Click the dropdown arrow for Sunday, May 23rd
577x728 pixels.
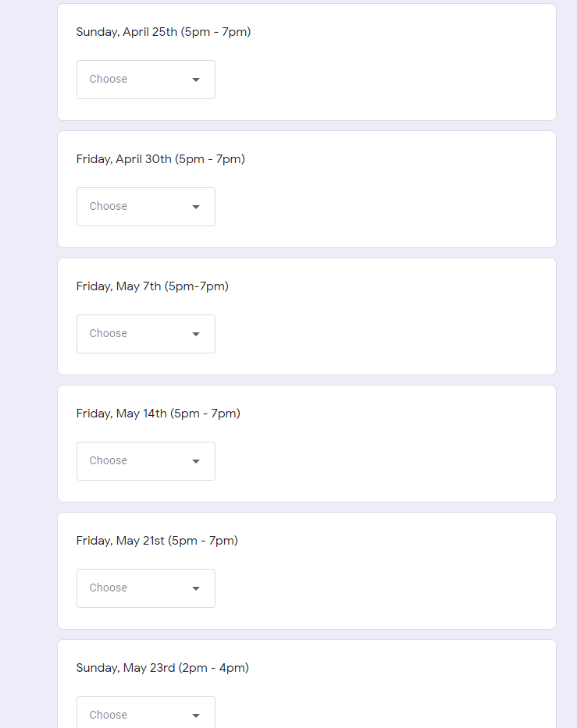point(196,716)
